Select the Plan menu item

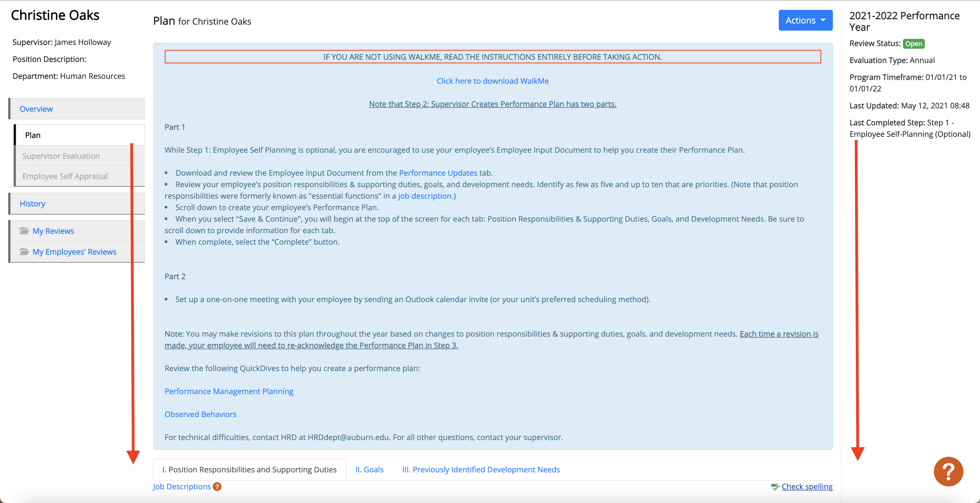(79, 135)
